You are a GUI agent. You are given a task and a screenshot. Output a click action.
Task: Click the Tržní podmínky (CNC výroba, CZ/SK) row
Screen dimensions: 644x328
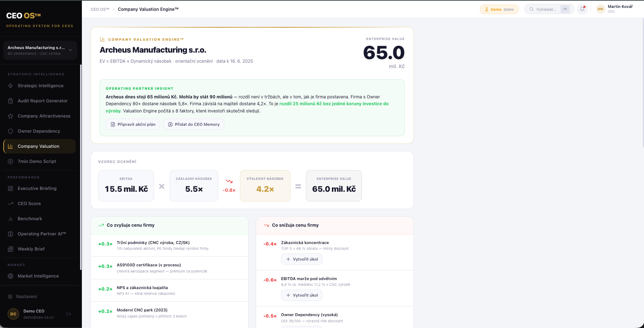tap(170, 245)
